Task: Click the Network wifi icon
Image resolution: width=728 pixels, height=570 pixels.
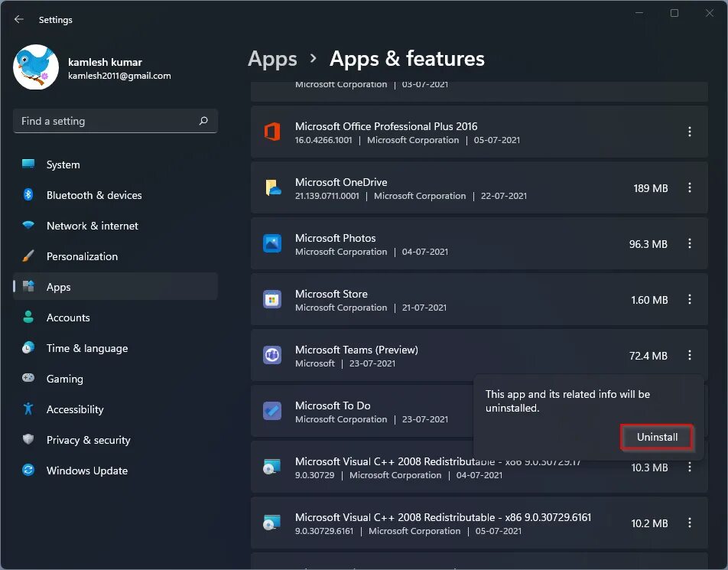Action: [28, 225]
